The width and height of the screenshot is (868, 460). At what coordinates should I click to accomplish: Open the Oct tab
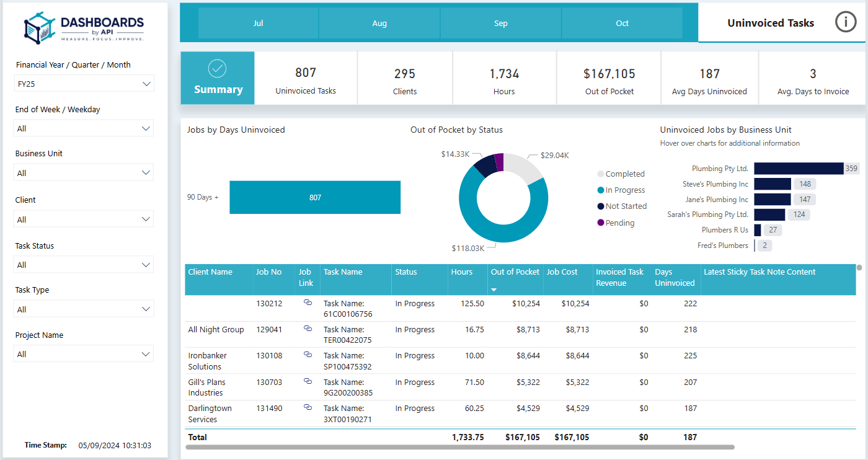coord(622,23)
